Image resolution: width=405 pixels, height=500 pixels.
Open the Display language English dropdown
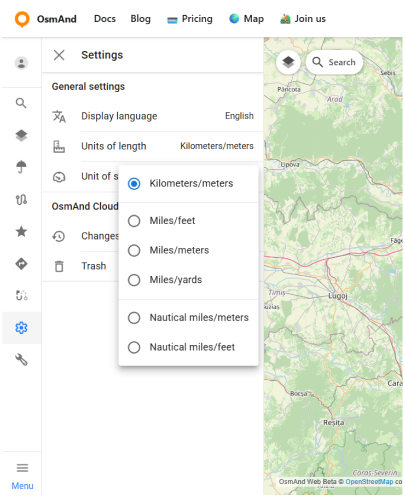coord(239,116)
